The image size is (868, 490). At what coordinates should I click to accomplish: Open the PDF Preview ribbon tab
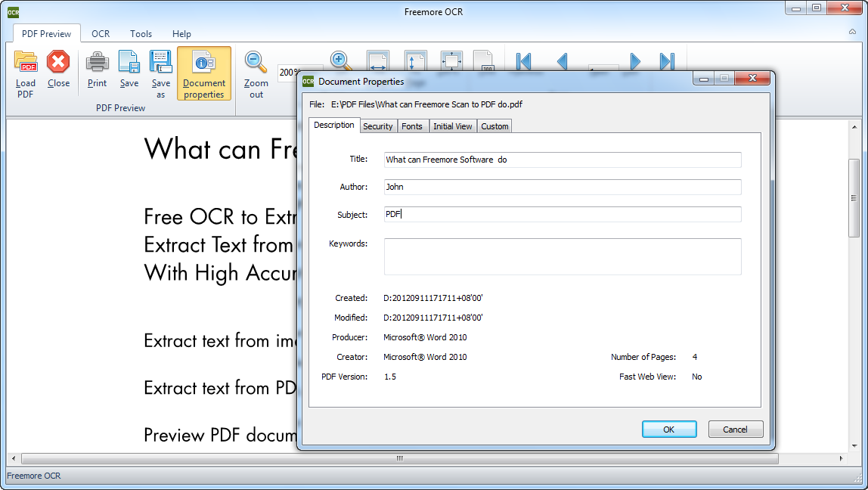47,34
